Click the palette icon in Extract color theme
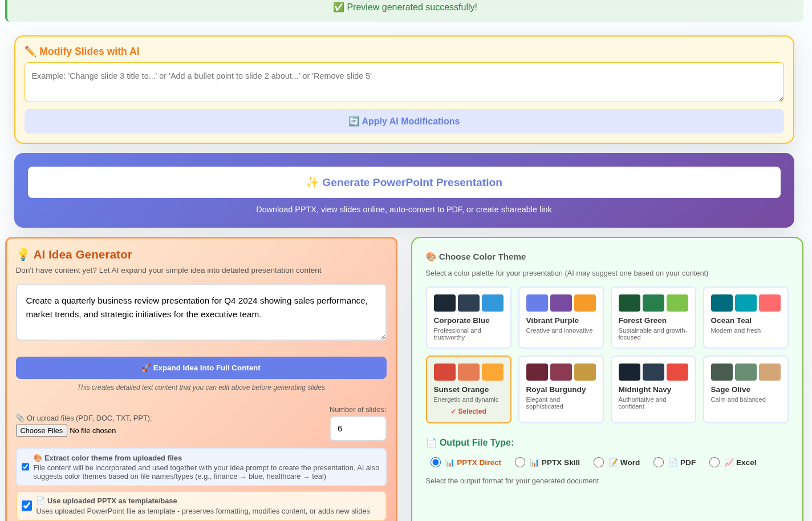The height and width of the screenshot is (521, 812). 38,458
